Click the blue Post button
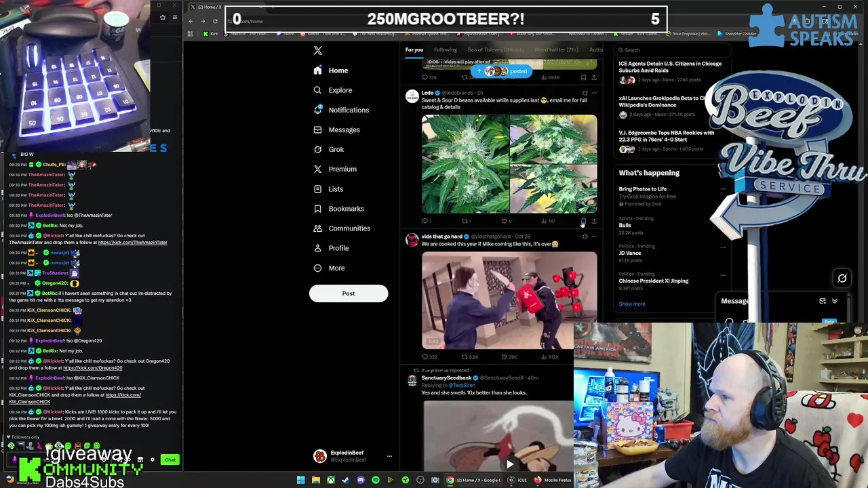This screenshot has height=488, width=868. tap(349, 293)
